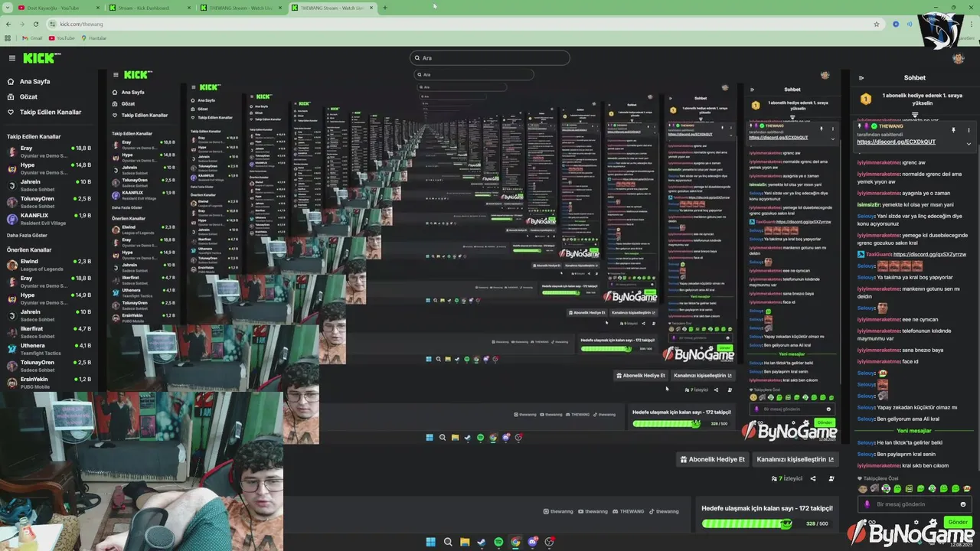The height and width of the screenshot is (551, 980).
Task: Send message with the Gönder button
Action: (x=959, y=522)
